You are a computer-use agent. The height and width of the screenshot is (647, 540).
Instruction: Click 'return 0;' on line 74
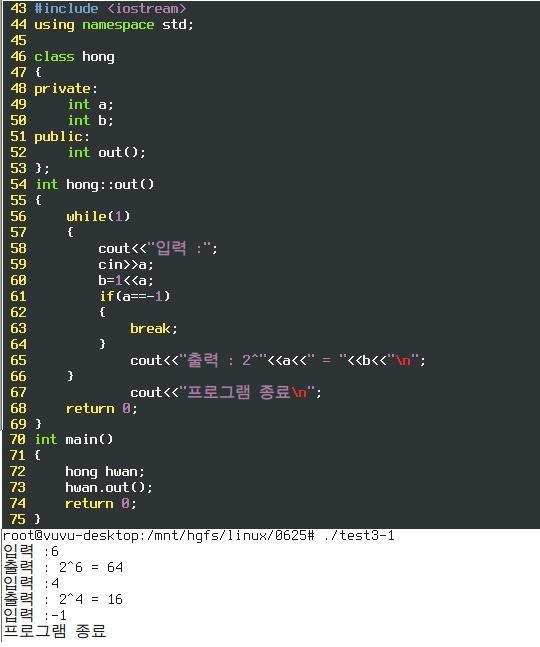pyautogui.click(x=101, y=504)
